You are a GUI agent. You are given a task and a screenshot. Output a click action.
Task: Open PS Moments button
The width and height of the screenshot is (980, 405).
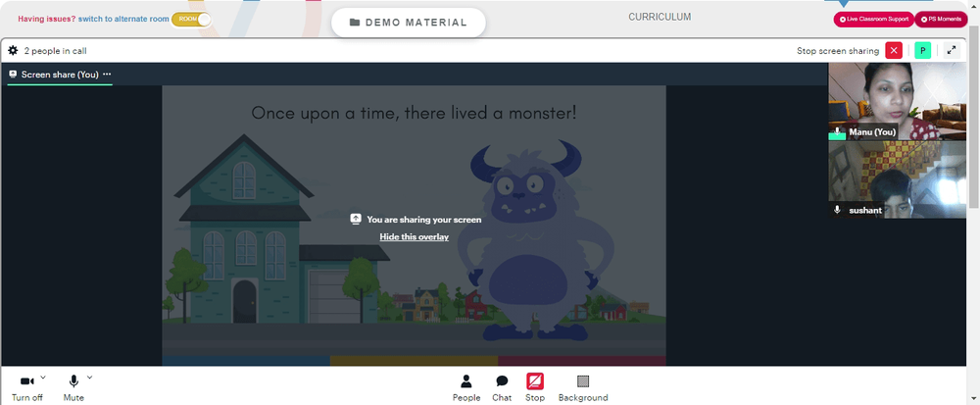(941, 20)
